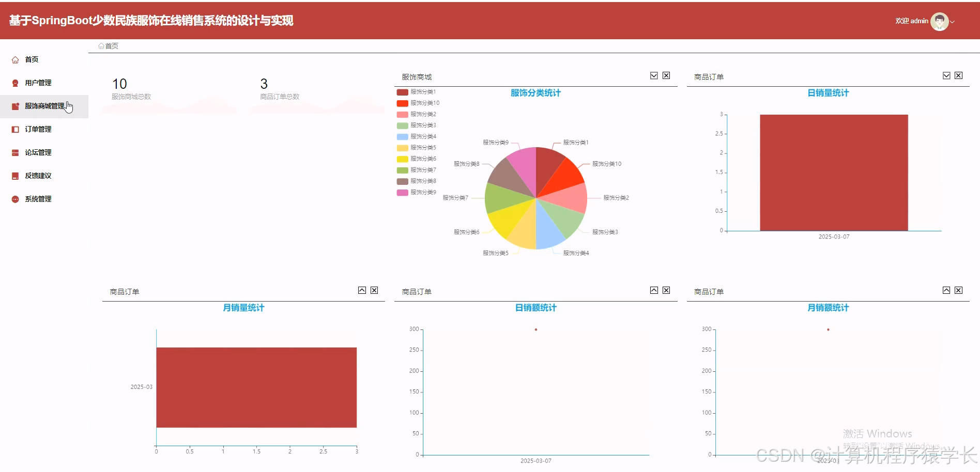
Task: Toggle 服饰分类2 legend entry
Action: (416, 114)
